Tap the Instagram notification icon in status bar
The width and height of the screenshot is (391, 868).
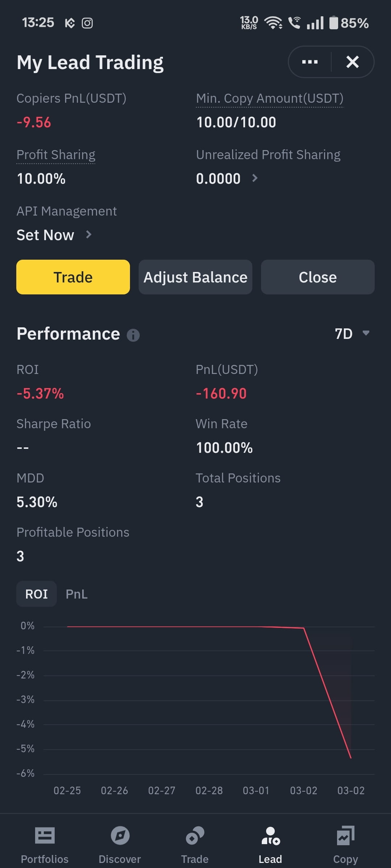click(x=87, y=23)
